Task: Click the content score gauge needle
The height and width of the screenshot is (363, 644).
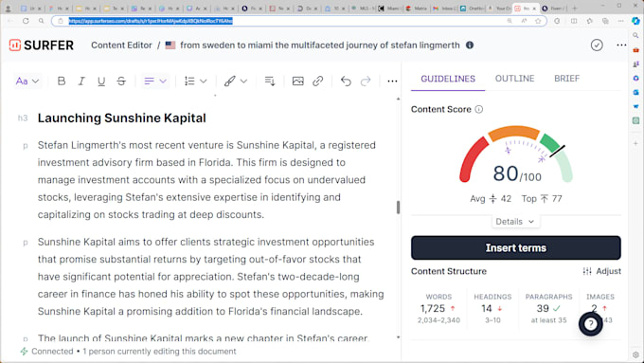Action: (x=557, y=151)
